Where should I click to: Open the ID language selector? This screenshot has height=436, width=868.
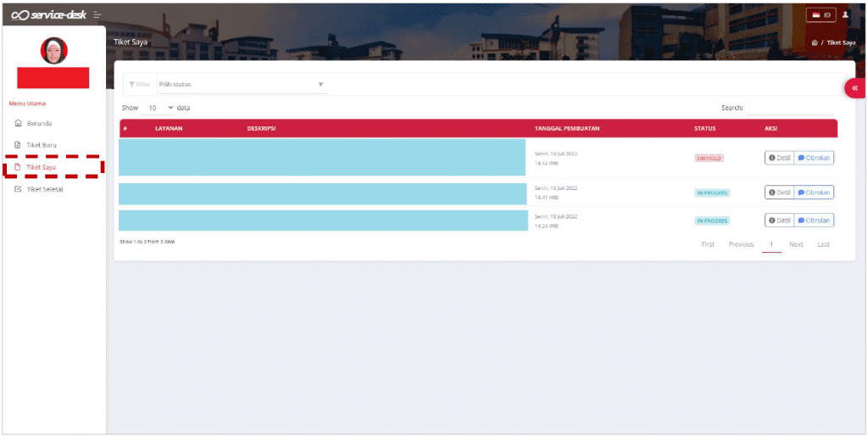821,15
